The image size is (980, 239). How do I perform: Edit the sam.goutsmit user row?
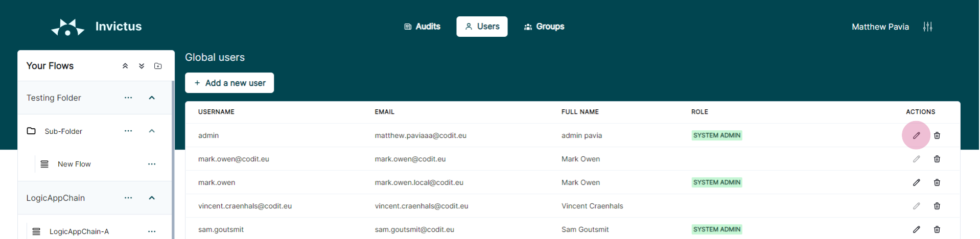(916, 229)
